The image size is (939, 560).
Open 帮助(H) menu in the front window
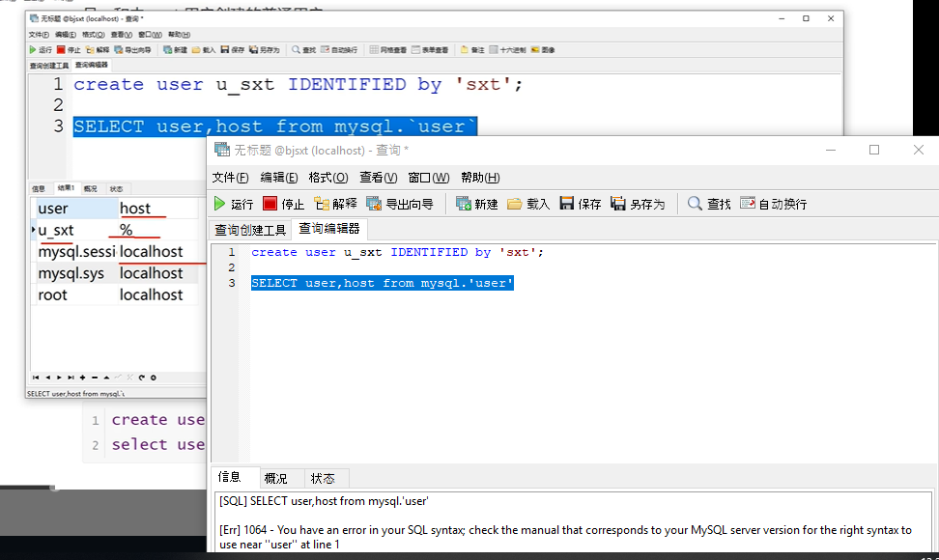[480, 178]
